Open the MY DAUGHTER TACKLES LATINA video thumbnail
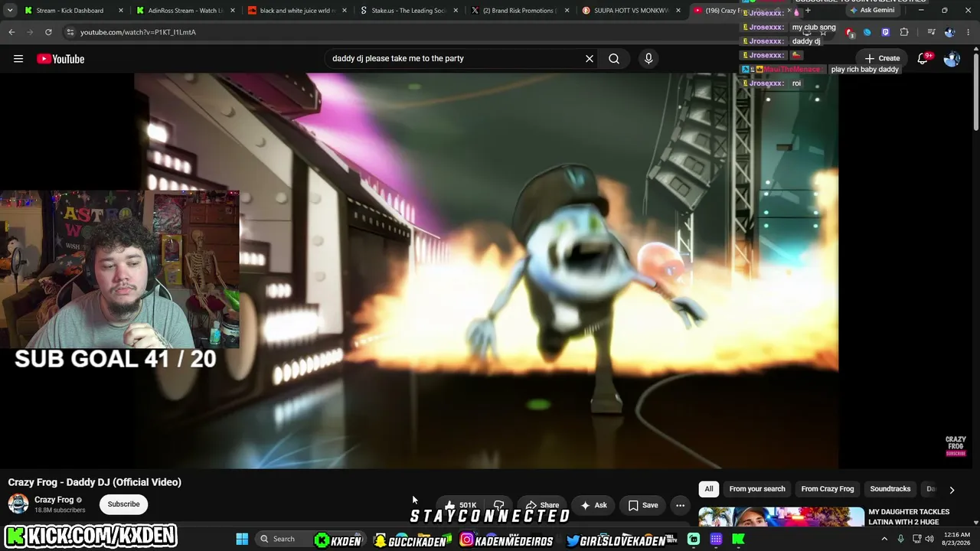This screenshot has width=980, height=551. click(x=781, y=517)
